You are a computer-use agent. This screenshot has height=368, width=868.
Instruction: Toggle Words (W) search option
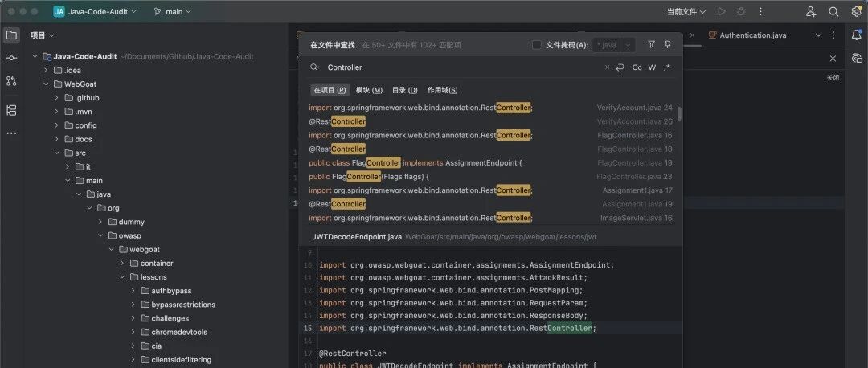(652, 67)
